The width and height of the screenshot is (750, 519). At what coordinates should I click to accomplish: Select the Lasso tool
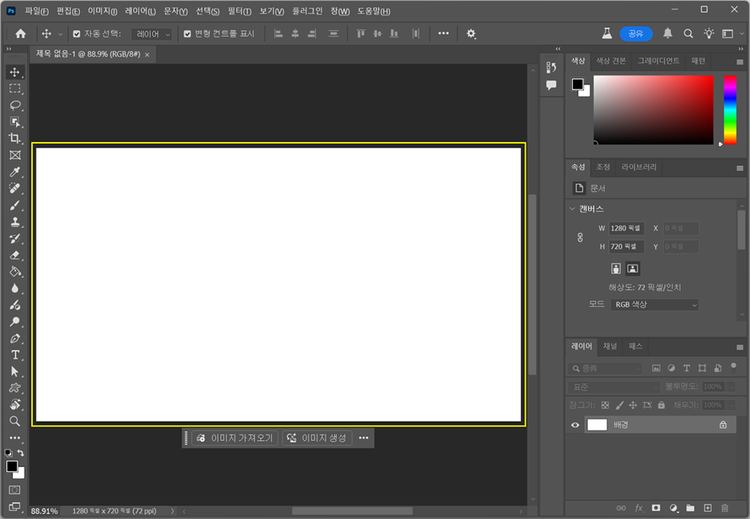[x=15, y=105]
